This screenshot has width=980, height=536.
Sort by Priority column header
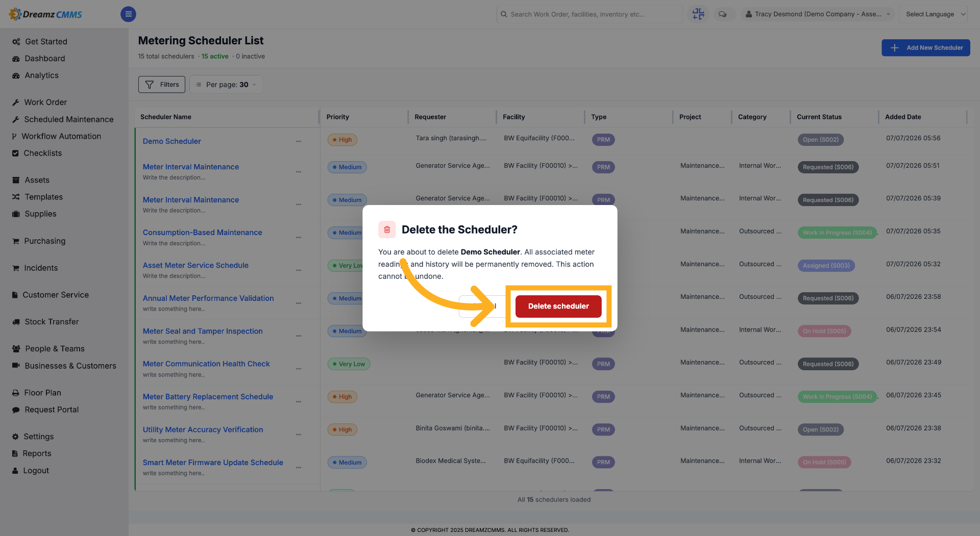click(338, 117)
